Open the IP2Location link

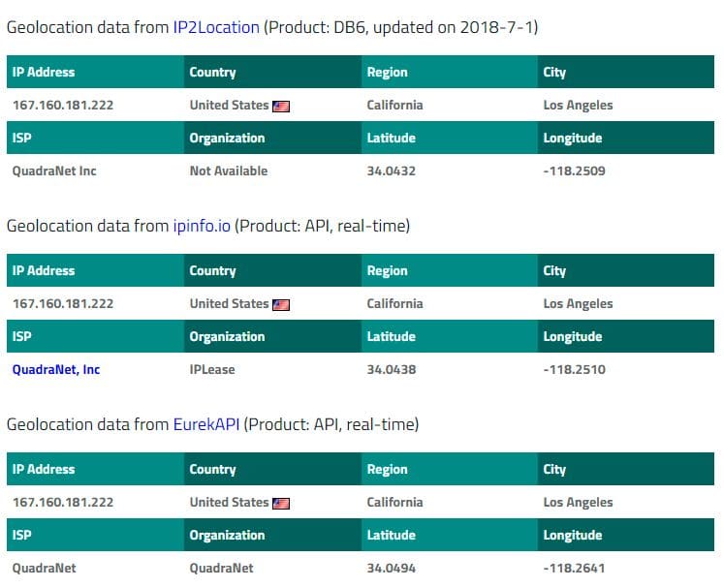216,28
